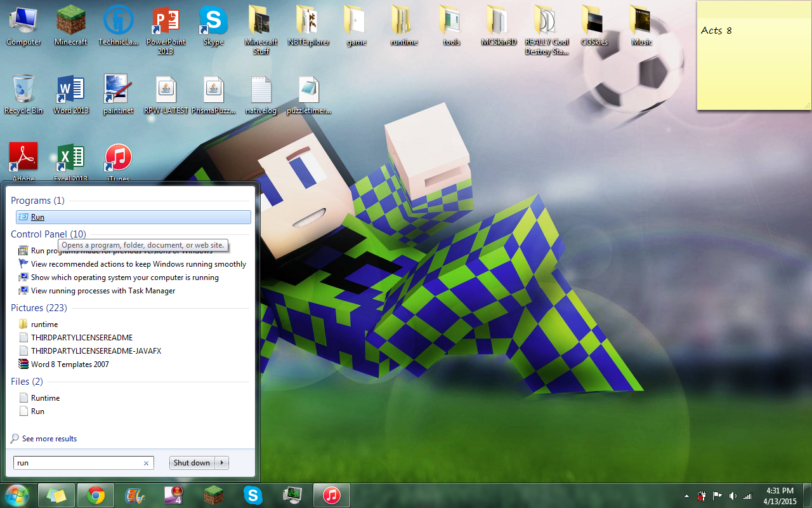Open the network signal tray icon
This screenshot has width=812, height=508.
pos(748,496)
